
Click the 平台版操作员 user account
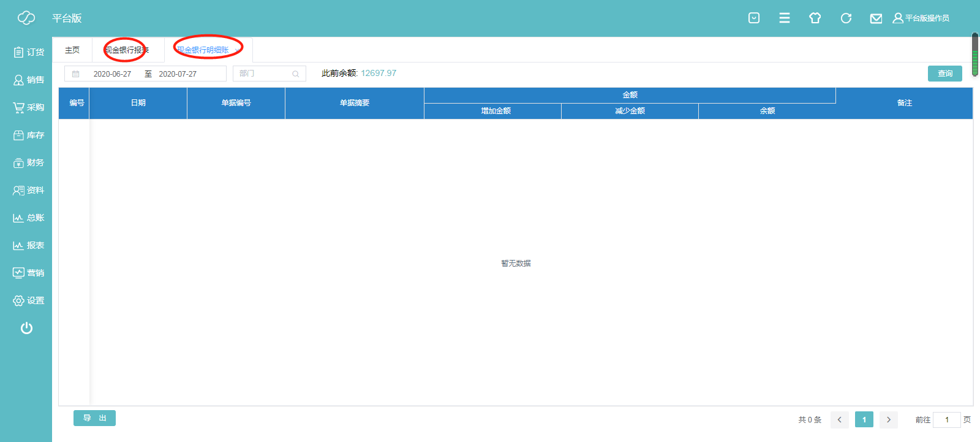921,18
